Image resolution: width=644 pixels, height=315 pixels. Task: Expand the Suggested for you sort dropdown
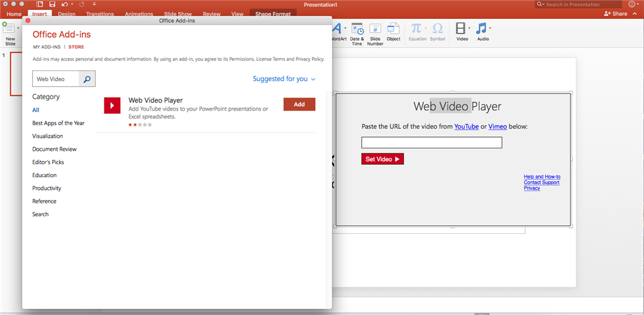tap(284, 79)
